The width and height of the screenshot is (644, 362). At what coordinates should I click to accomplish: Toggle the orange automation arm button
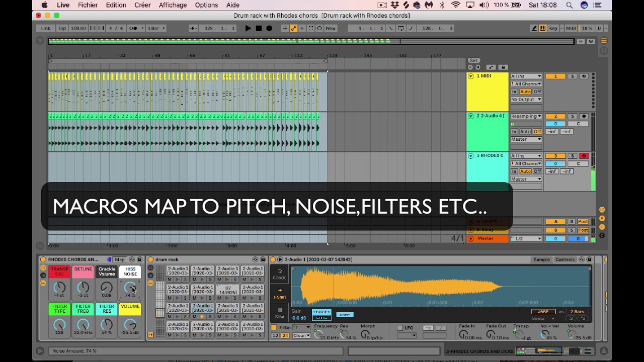tap(293, 28)
